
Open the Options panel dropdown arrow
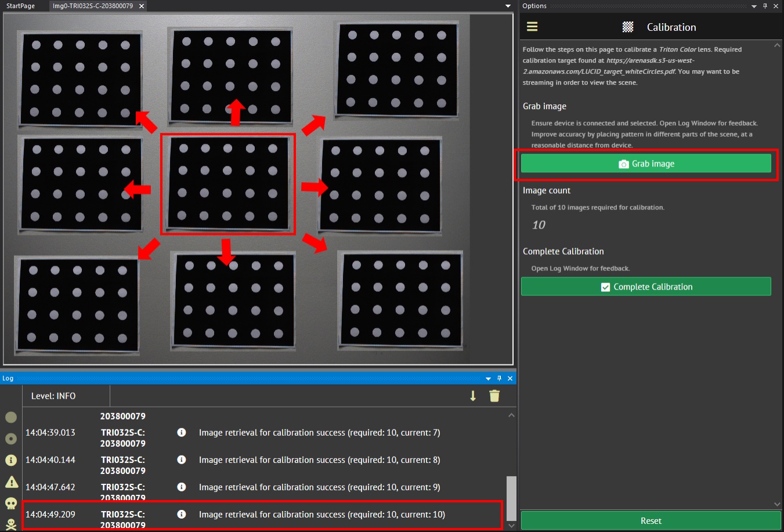click(754, 6)
